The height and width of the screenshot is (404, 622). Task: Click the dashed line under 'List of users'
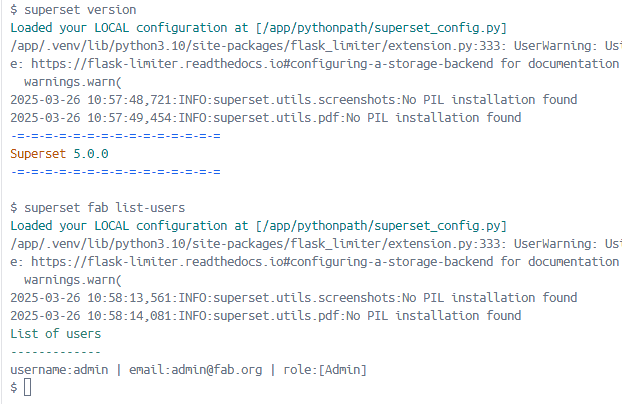56,352
